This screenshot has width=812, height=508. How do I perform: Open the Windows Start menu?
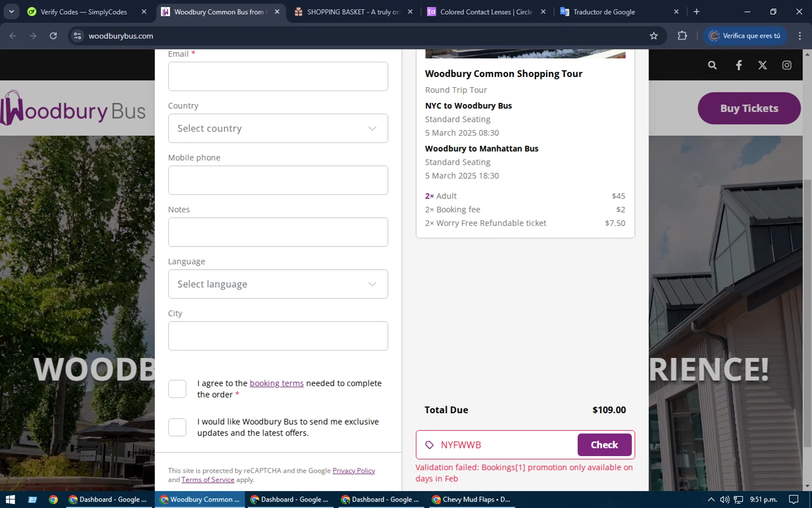click(10, 499)
